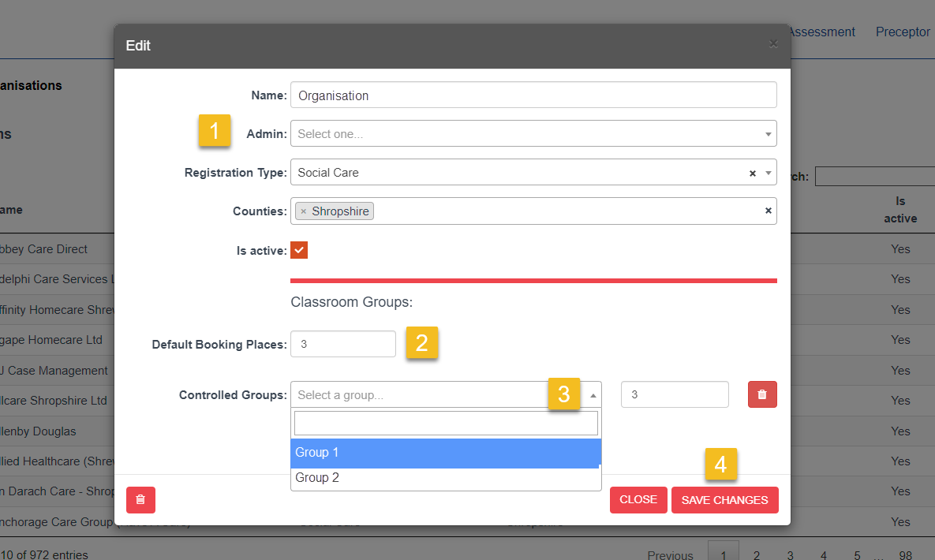Go to page 4 in background pagination

823,555
